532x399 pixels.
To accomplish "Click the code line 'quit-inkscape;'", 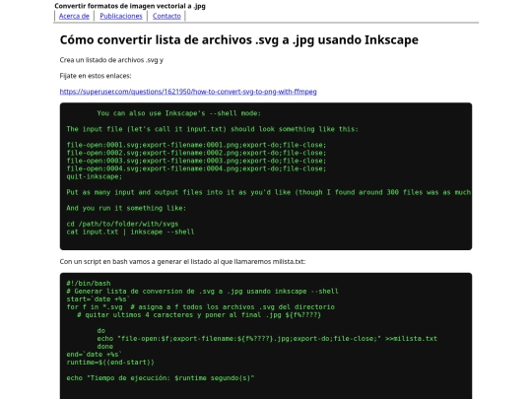I will point(95,176).
